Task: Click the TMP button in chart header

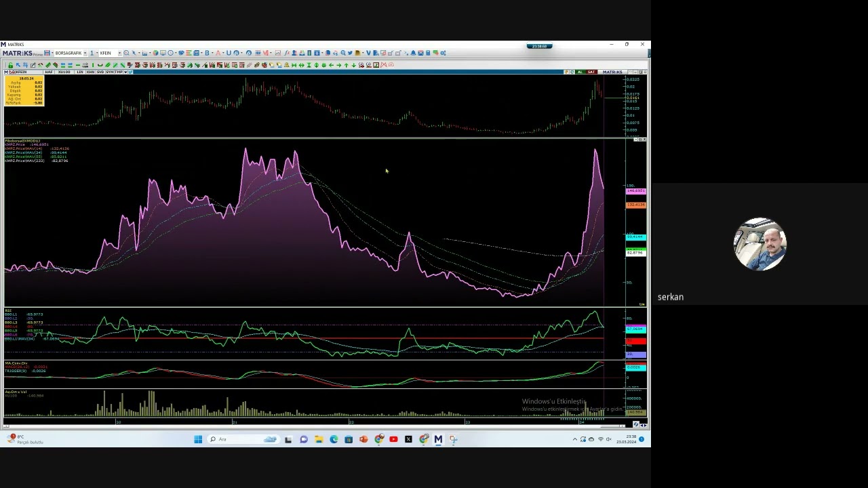Action: [x=119, y=72]
